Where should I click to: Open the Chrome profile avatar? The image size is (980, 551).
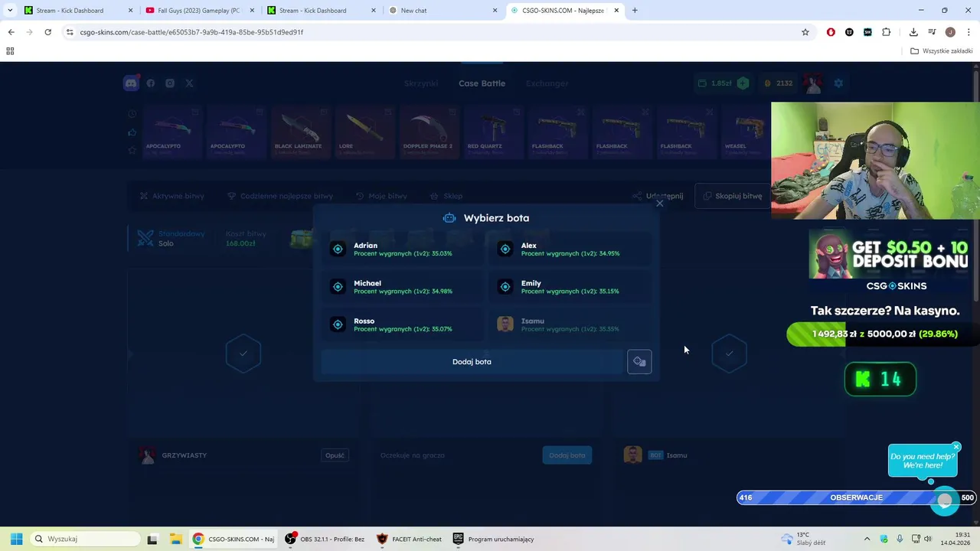[950, 32]
